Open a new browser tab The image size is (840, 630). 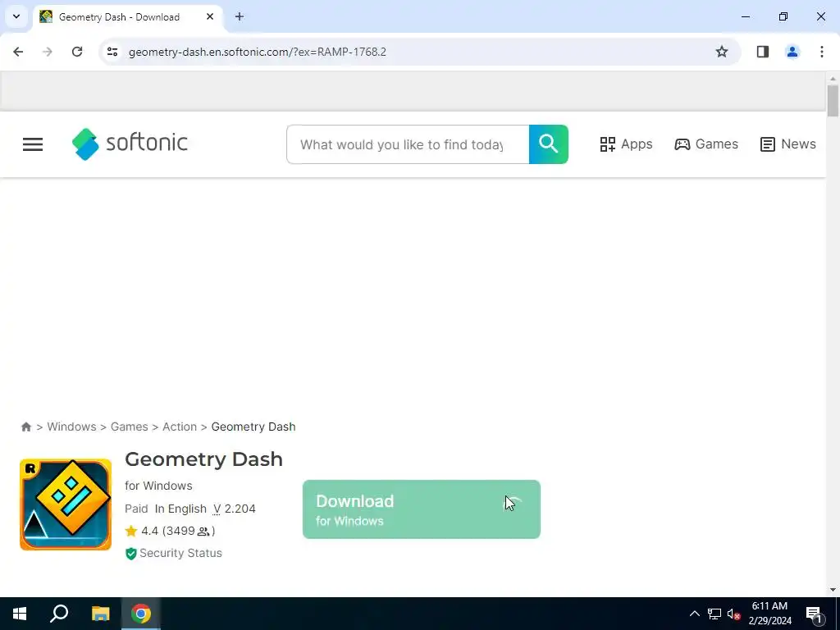click(x=240, y=17)
